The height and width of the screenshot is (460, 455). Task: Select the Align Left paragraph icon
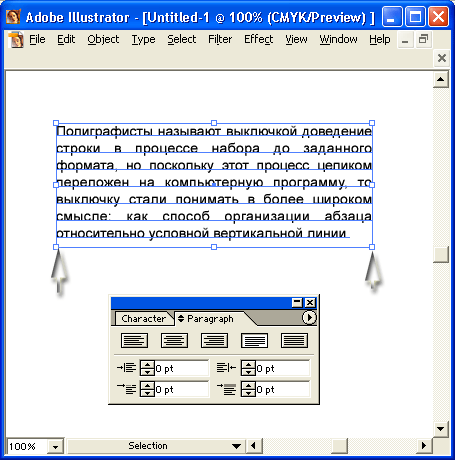[134, 340]
